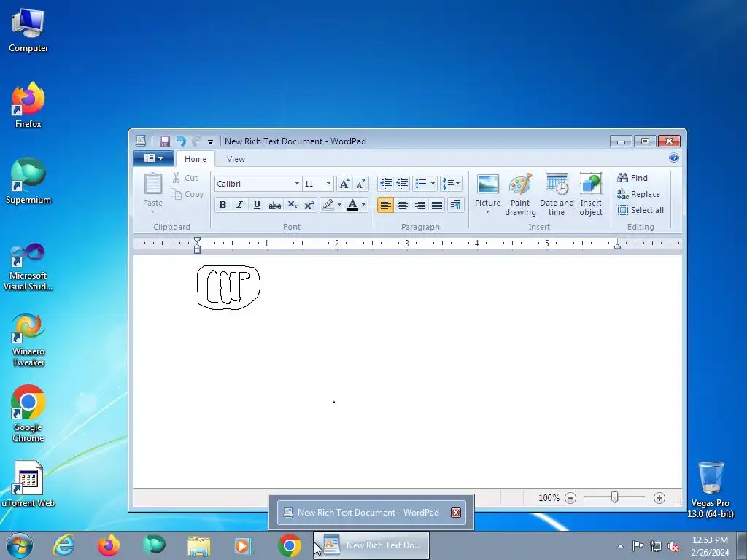
Task: Click Insert object
Action: 591,194
